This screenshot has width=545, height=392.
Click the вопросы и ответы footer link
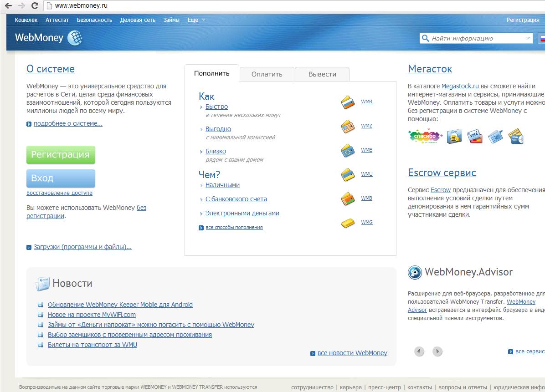(x=463, y=387)
